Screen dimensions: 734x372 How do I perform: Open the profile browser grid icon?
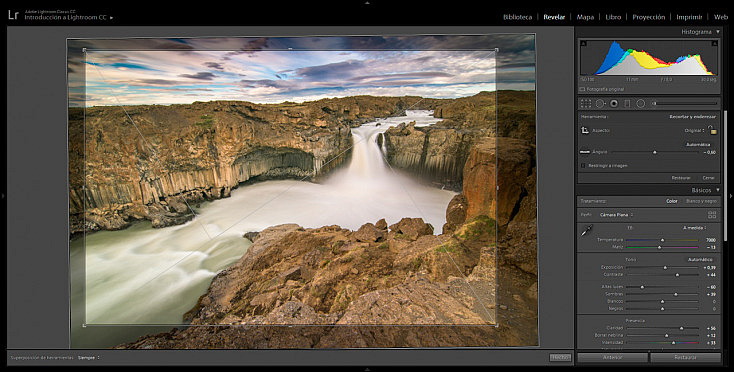pyautogui.click(x=712, y=215)
